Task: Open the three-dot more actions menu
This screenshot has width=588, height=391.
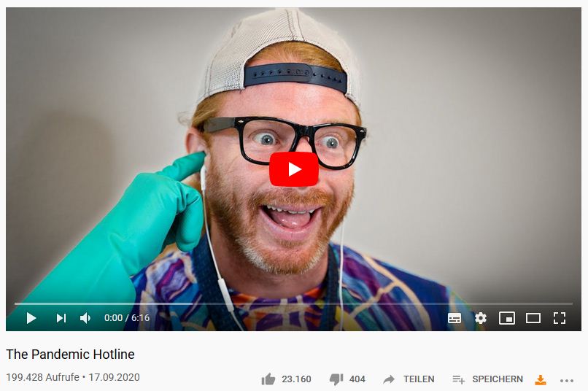Action: 567,381
